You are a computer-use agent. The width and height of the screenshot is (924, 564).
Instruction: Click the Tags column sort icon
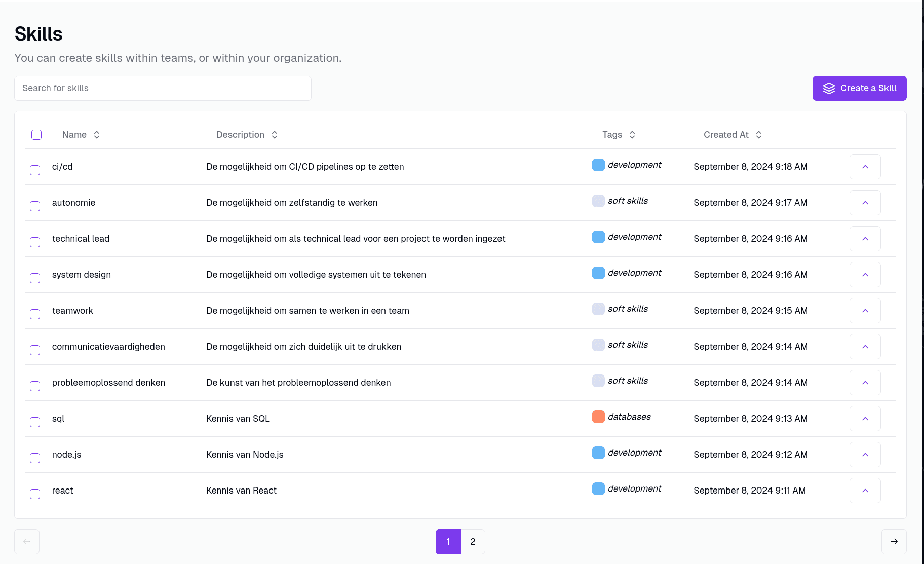pos(632,135)
